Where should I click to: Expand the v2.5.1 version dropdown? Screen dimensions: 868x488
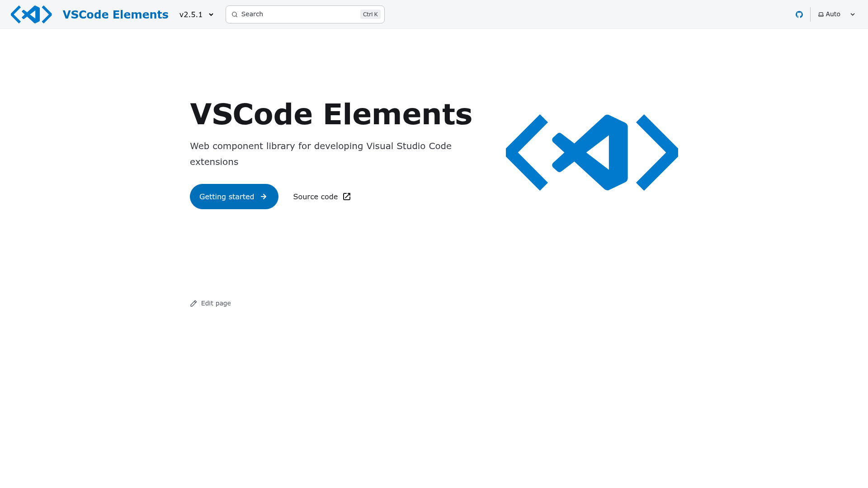pyautogui.click(x=197, y=14)
